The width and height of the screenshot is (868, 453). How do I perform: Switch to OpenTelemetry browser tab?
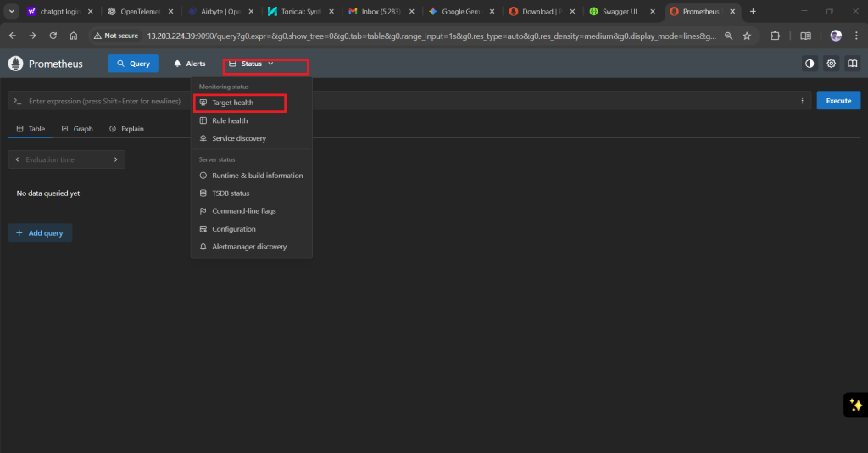coord(141,11)
